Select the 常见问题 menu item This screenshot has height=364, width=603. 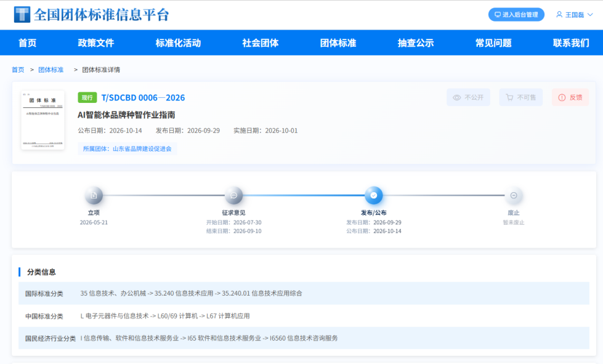coord(493,42)
